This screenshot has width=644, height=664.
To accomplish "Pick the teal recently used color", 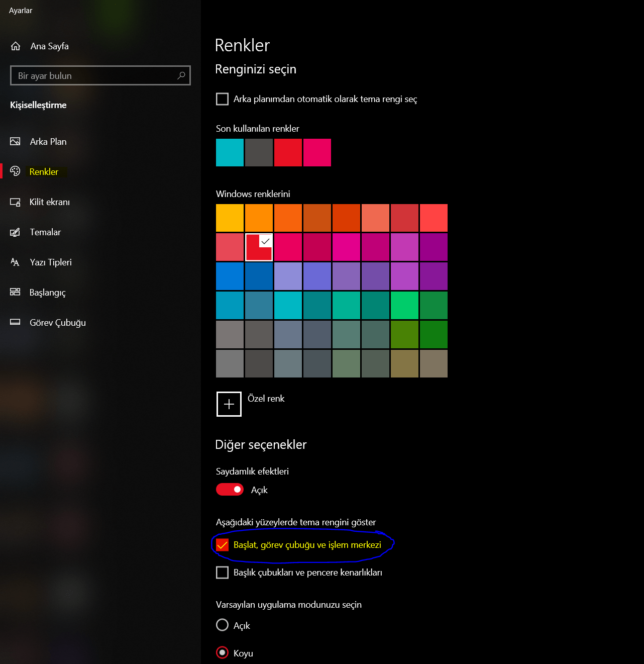I will click(230, 153).
